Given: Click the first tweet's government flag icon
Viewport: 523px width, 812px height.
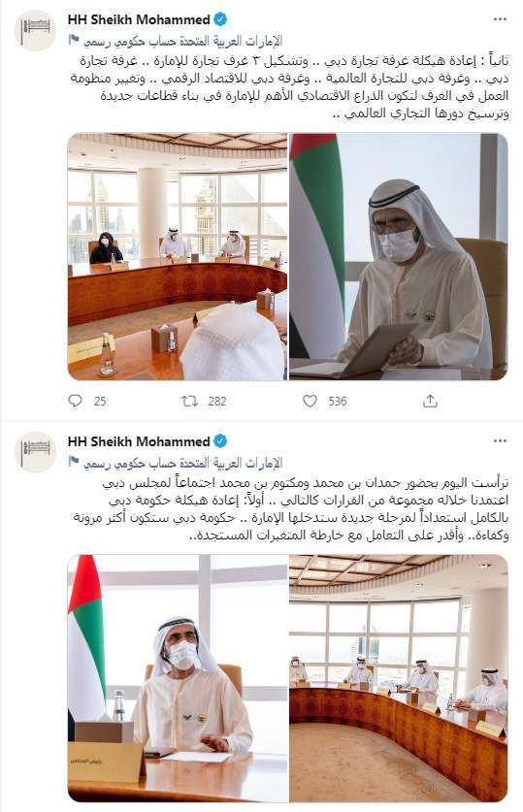Looking at the screenshot, I should [x=74, y=40].
